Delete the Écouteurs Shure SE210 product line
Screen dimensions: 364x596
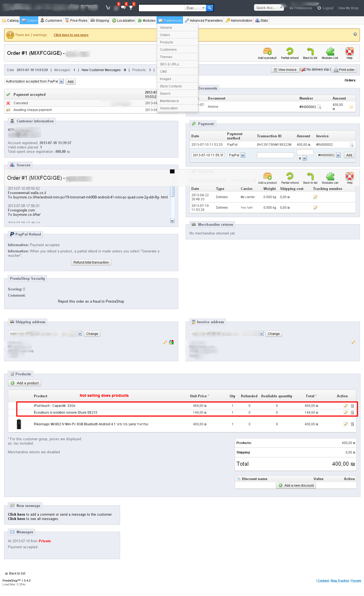(352, 413)
